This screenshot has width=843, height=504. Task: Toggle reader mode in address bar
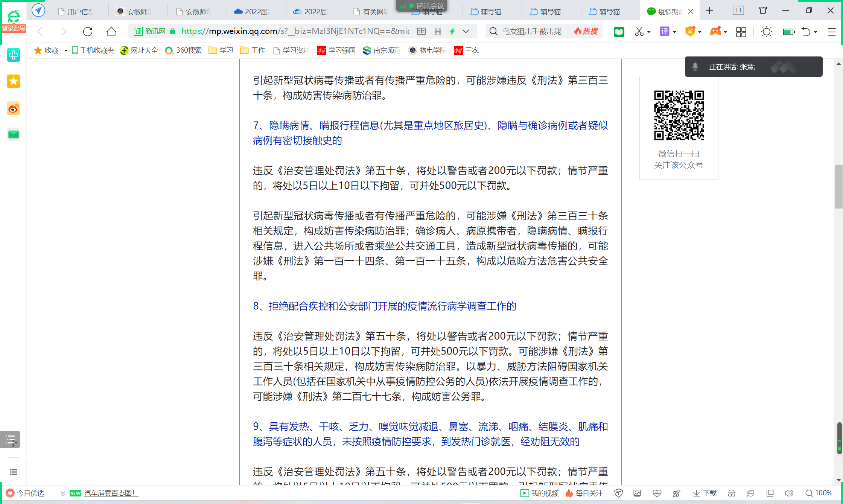click(421, 32)
